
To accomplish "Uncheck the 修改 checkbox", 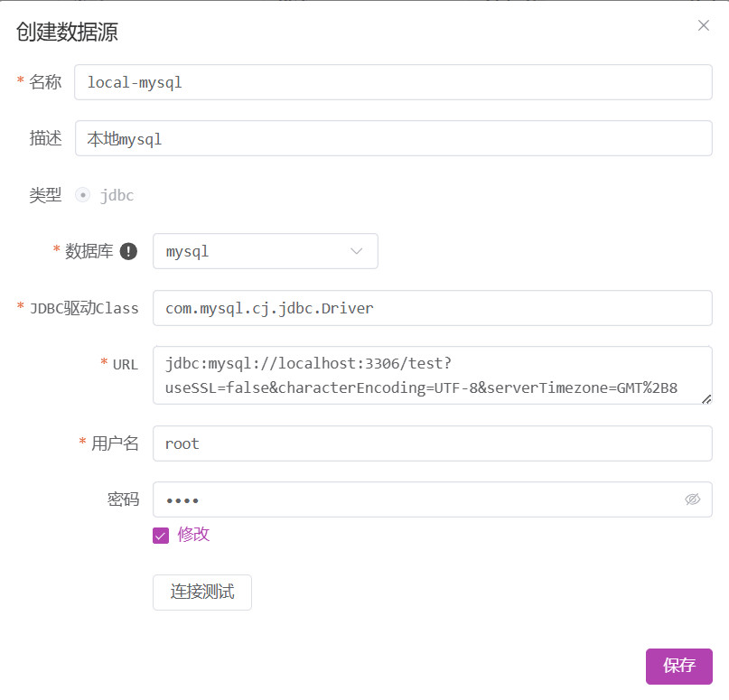I will pyautogui.click(x=161, y=536).
